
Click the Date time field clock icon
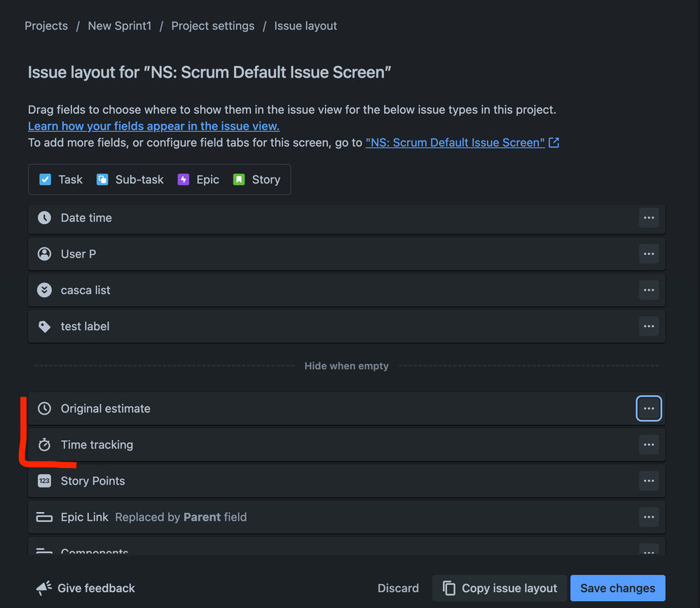(x=44, y=218)
